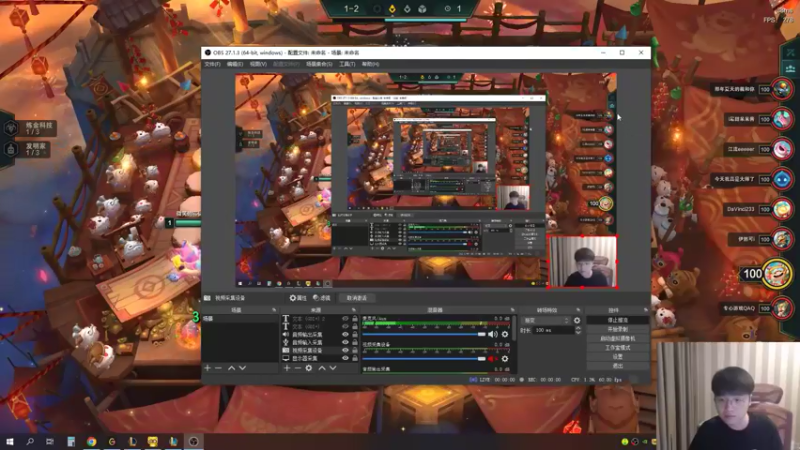This screenshot has height=450, width=800.
Task: Mute the microphone channel speaker icon
Action: (x=492, y=334)
